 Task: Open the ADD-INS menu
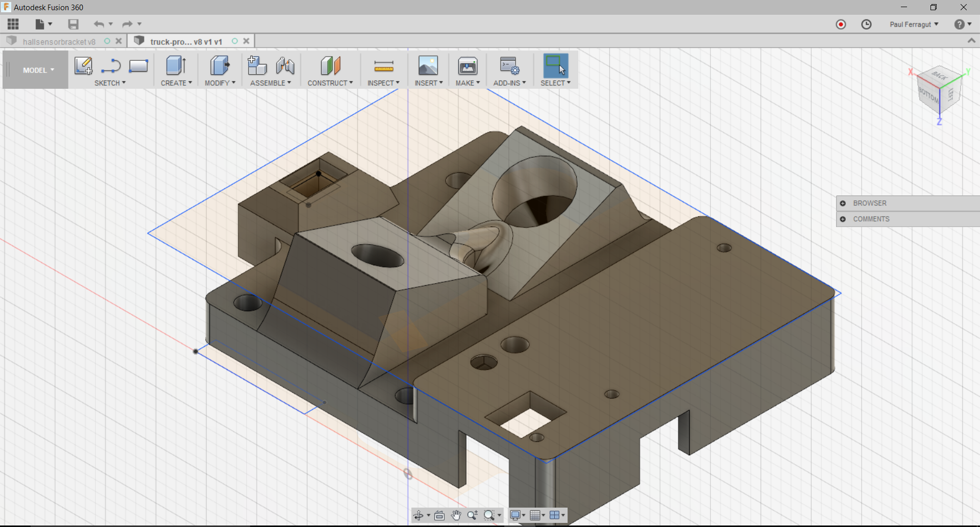(x=509, y=83)
